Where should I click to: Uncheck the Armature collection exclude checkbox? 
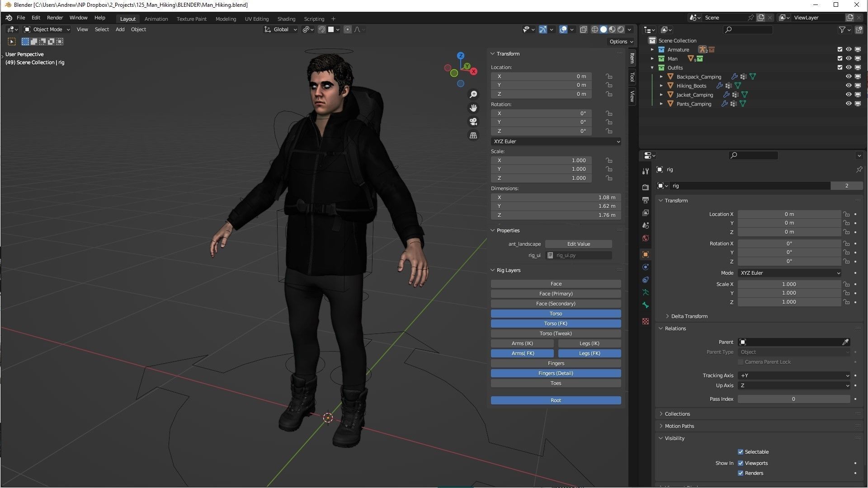(x=840, y=50)
